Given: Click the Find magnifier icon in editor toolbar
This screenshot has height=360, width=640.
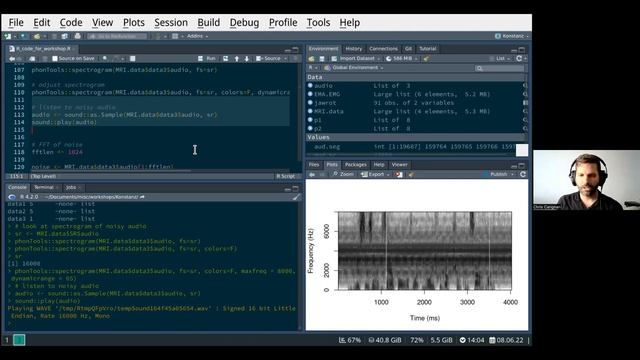Looking at the screenshot, I should [105, 59].
